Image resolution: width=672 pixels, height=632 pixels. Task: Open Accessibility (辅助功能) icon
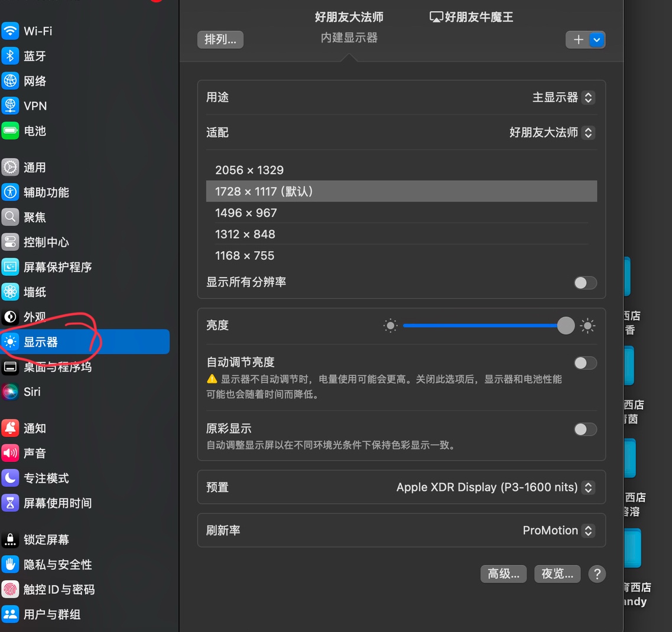click(10, 192)
